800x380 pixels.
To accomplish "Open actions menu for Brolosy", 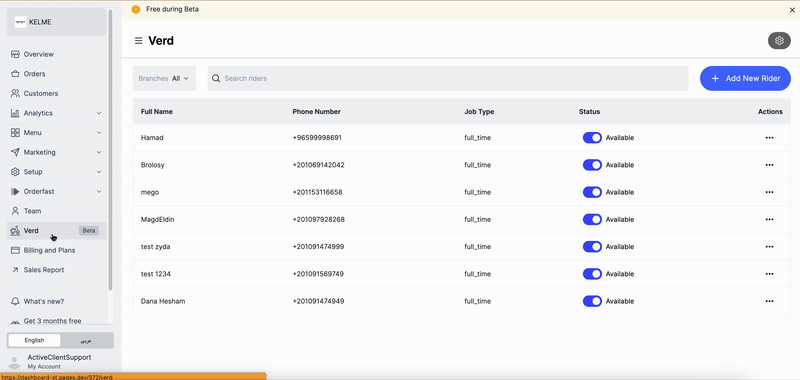I will 769,165.
